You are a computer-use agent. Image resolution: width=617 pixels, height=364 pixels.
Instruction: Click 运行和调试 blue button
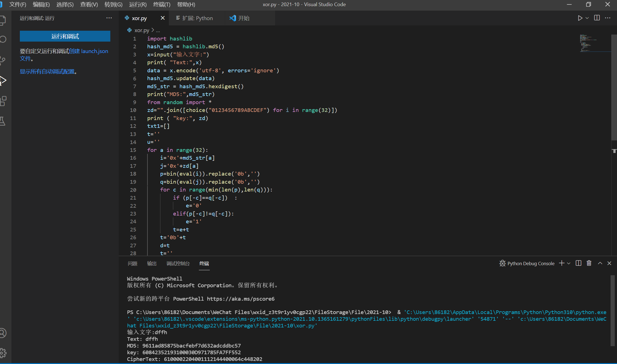pyautogui.click(x=65, y=36)
